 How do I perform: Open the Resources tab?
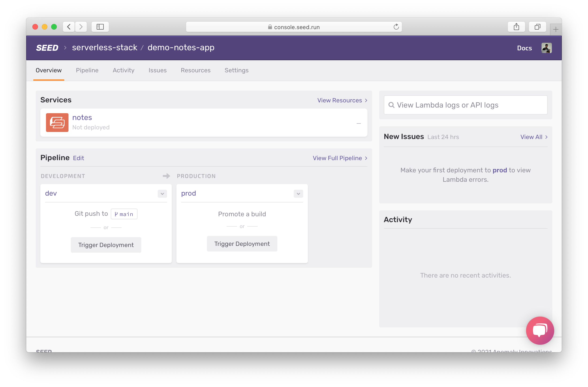click(x=195, y=70)
